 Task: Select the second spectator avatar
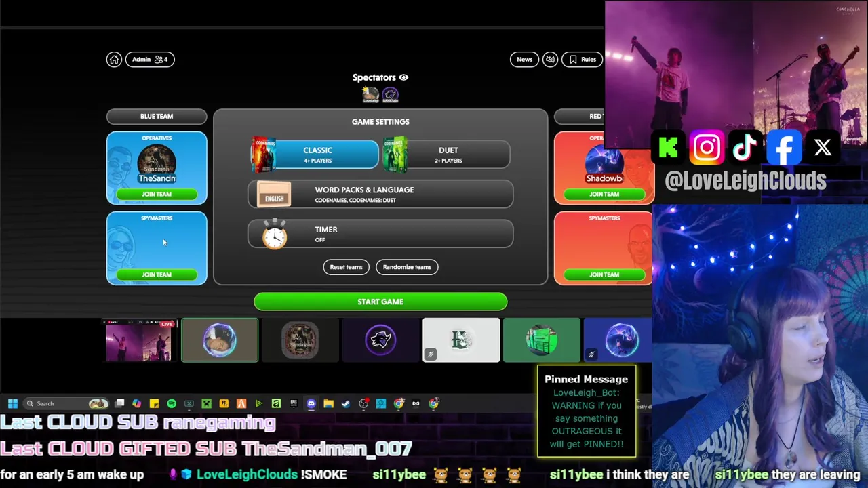pos(390,95)
